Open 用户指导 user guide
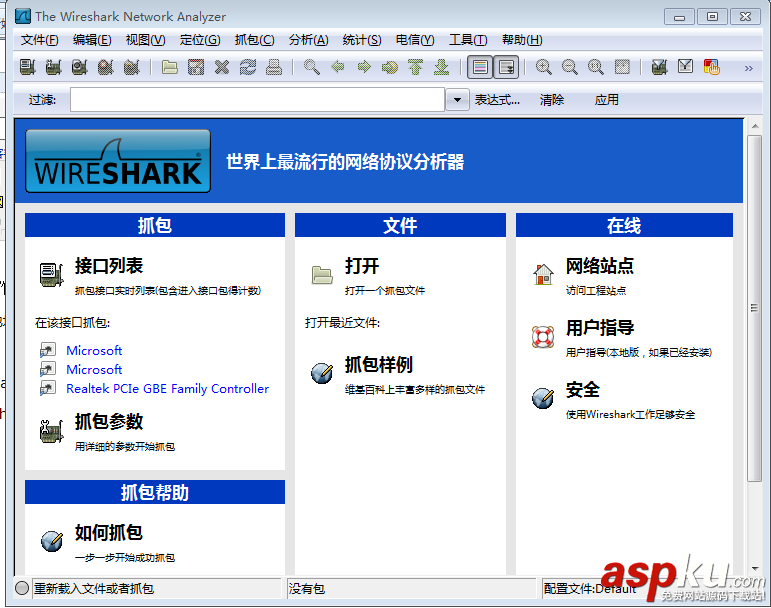 [599, 328]
